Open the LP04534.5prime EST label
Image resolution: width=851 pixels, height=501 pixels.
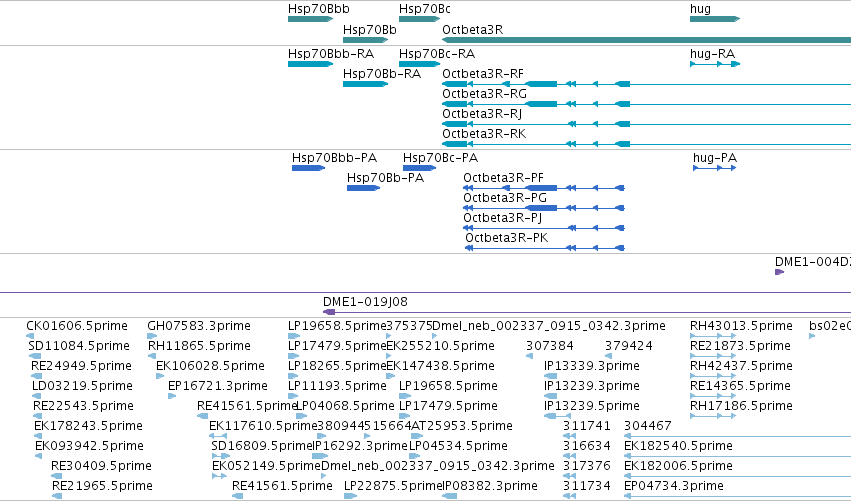458,446
